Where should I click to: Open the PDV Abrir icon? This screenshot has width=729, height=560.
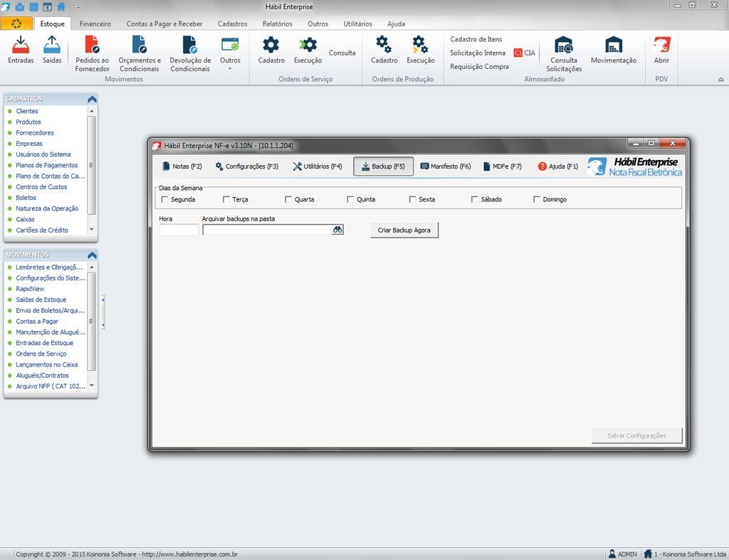coord(661,45)
